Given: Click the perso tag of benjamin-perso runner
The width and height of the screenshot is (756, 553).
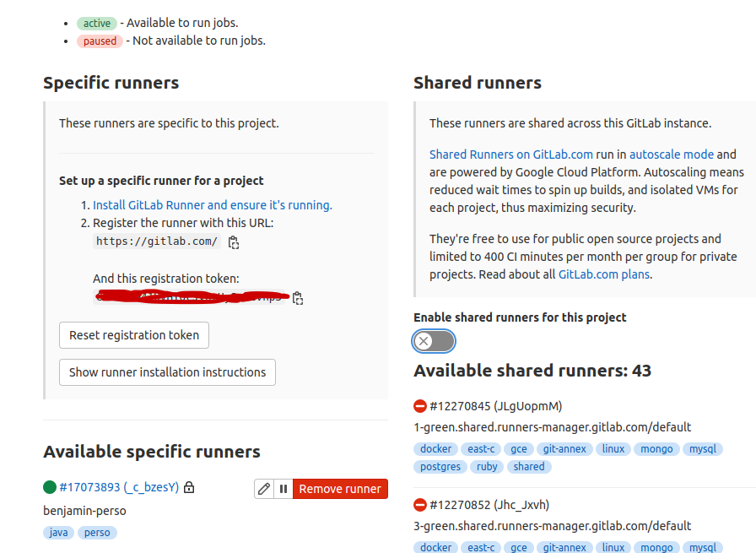Looking at the screenshot, I should pyautogui.click(x=97, y=532).
